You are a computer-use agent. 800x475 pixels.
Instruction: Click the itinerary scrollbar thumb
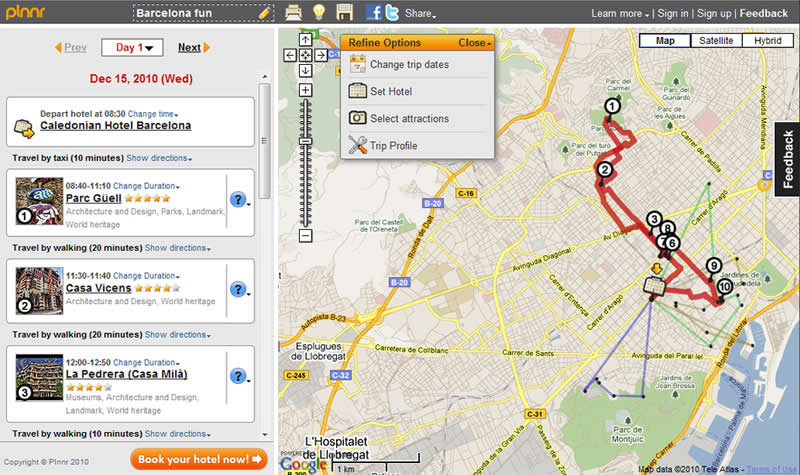[264, 141]
